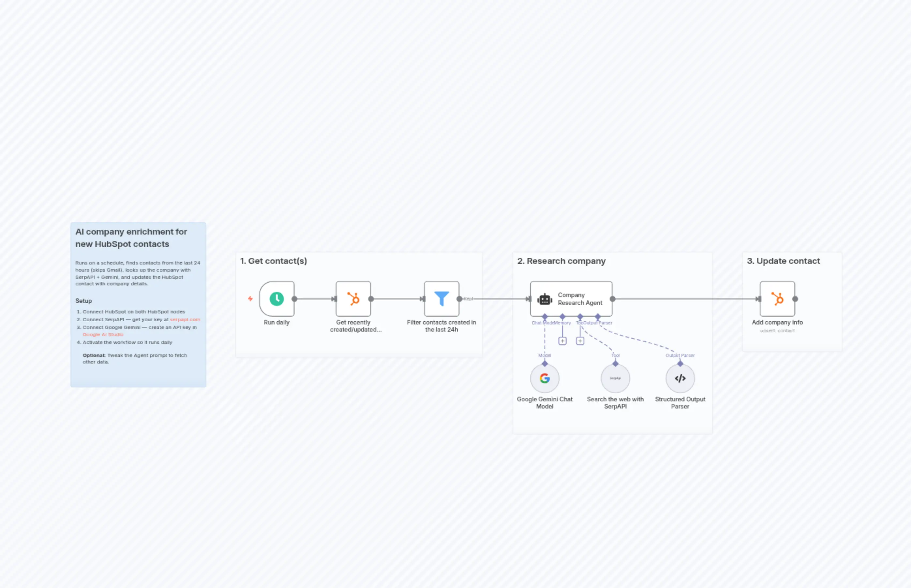Click the plus button under the Tool connector
This screenshot has width=911, height=588.
[x=580, y=341]
